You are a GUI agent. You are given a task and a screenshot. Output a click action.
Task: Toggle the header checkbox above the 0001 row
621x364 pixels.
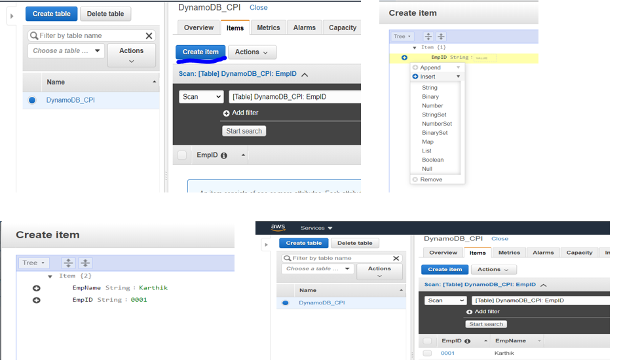[x=427, y=341]
